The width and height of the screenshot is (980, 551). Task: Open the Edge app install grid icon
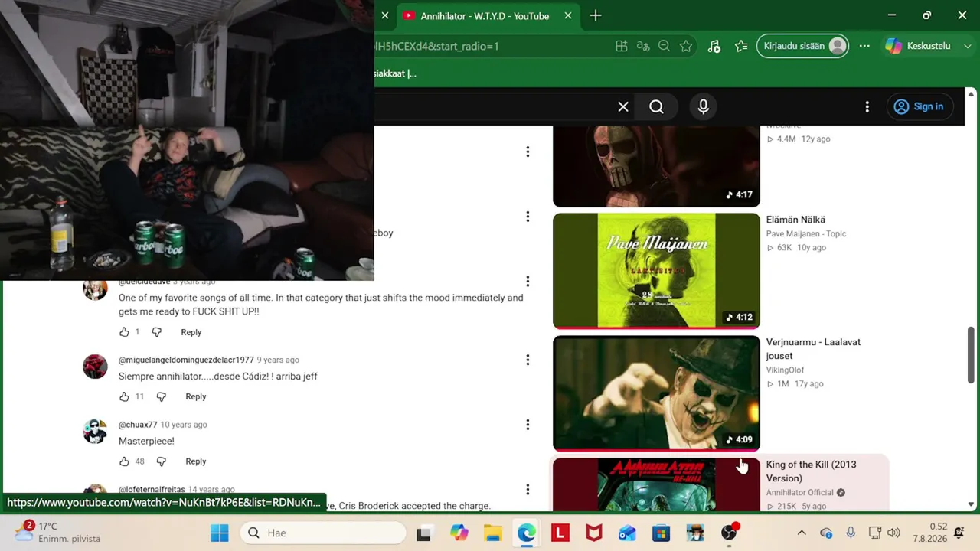coord(622,46)
